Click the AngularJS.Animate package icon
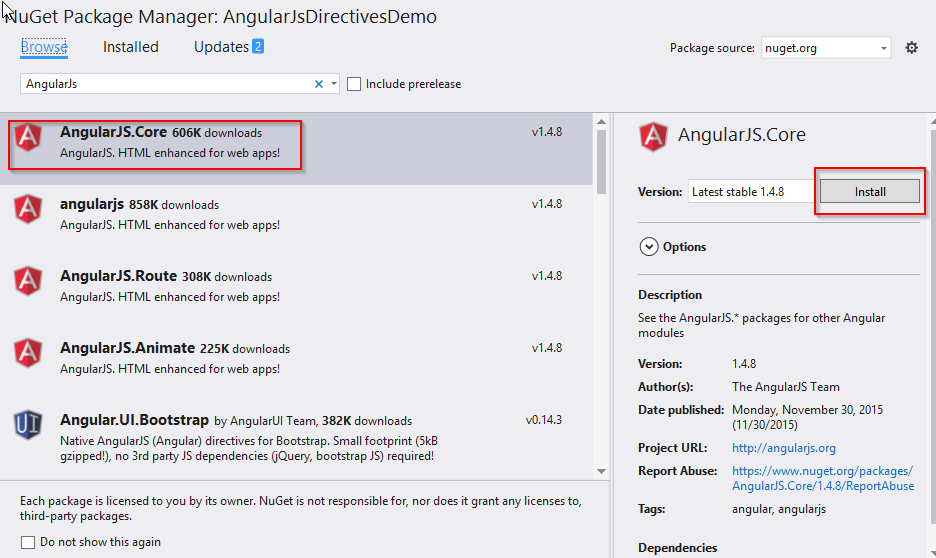This screenshot has width=936, height=558. pyautogui.click(x=27, y=353)
